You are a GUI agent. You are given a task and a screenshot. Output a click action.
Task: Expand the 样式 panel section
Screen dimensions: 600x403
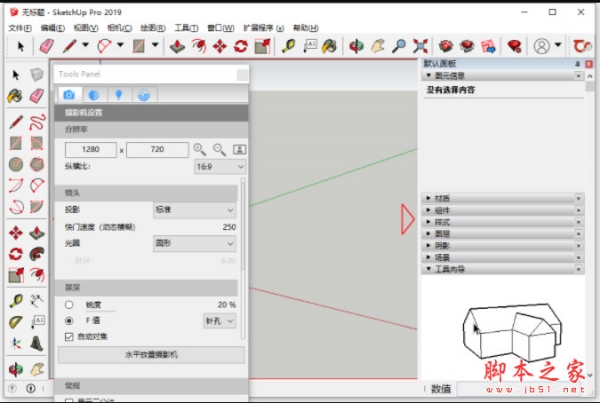(x=503, y=222)
